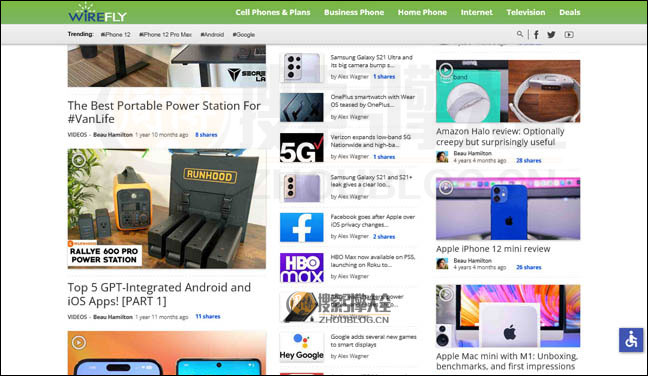Click the 11 shares count

(208, 317)
